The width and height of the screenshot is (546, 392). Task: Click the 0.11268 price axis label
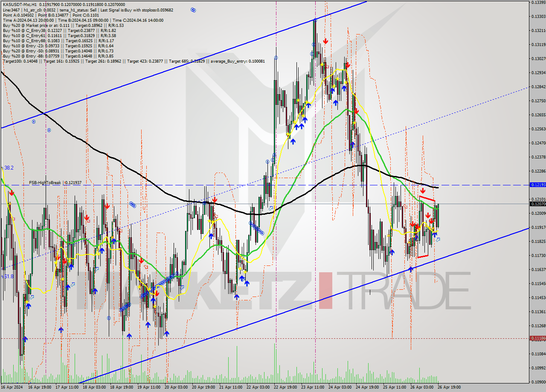coord(538,326)
